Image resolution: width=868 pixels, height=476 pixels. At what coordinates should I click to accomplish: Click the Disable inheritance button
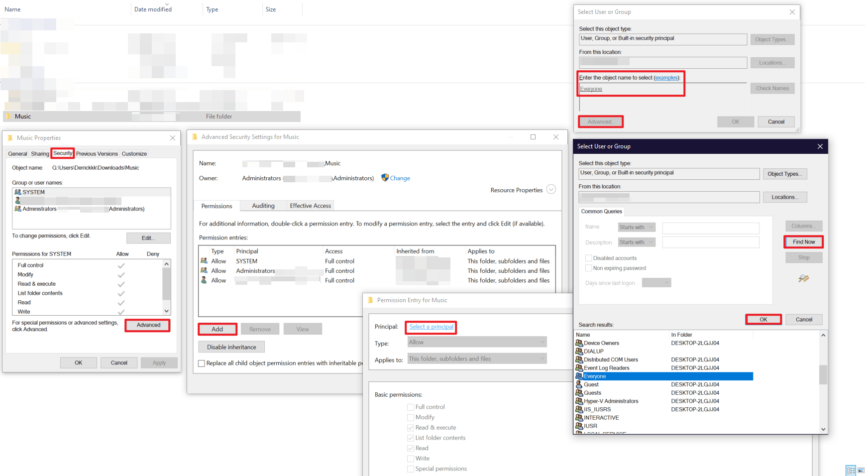[231, 347]
